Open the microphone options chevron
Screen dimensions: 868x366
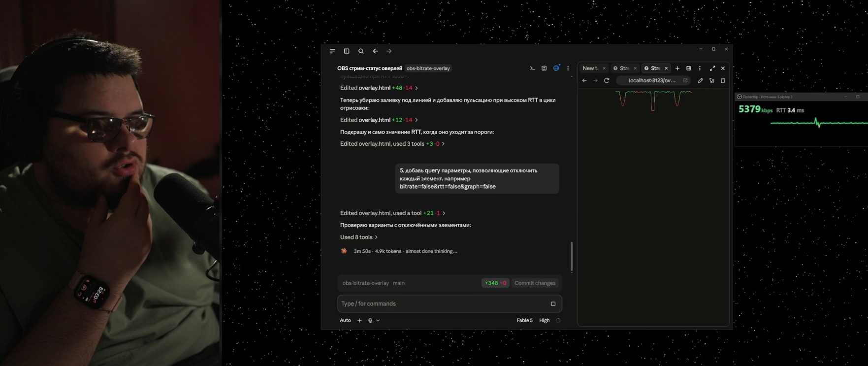pyautogui.click(x=378, y=321)
